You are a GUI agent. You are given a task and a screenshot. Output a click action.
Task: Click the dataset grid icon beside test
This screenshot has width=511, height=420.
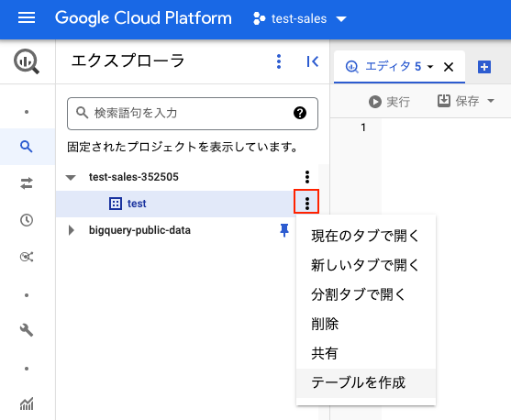pyautogui.click(x=116, y=204)
